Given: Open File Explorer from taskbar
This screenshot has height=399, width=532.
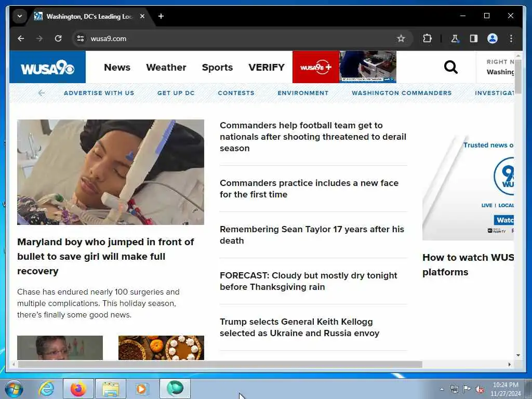Looking at the screenshot, I should (x=110, y=389).
